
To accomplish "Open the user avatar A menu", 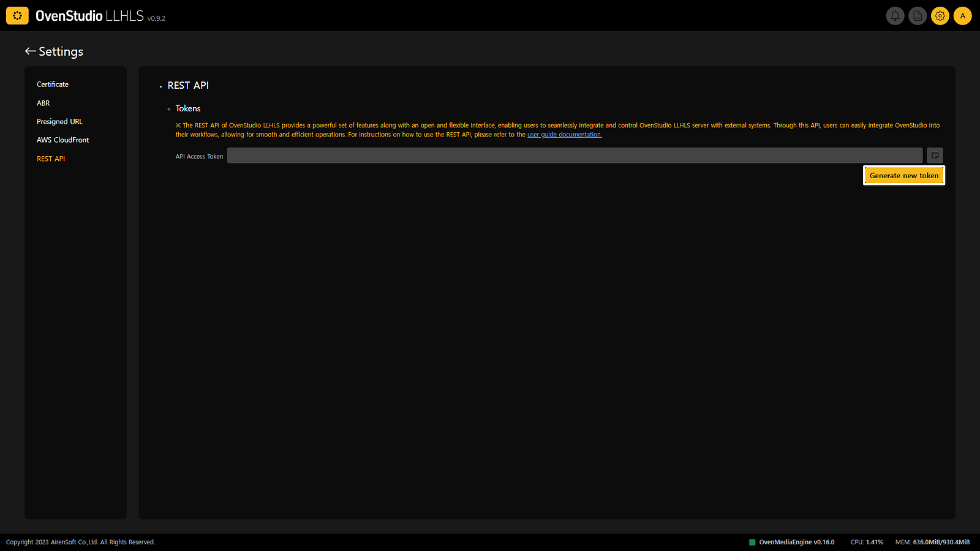I will tap(963, 16).
